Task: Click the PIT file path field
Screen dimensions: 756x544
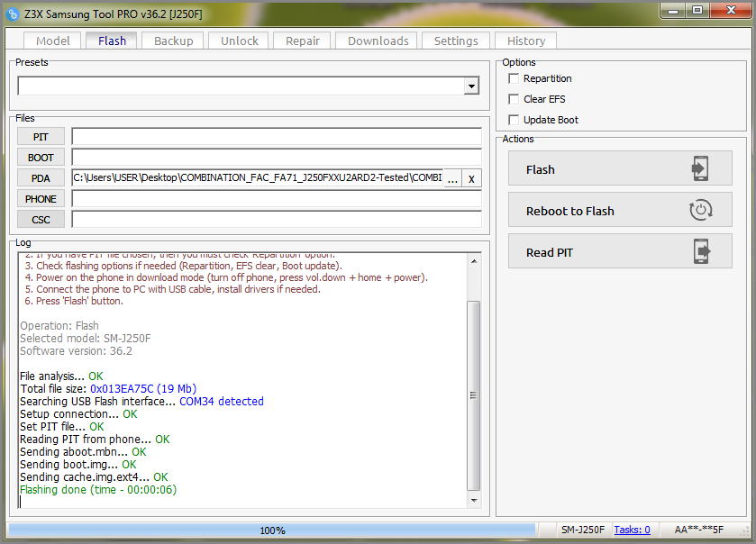Action: tap(277, 137)
